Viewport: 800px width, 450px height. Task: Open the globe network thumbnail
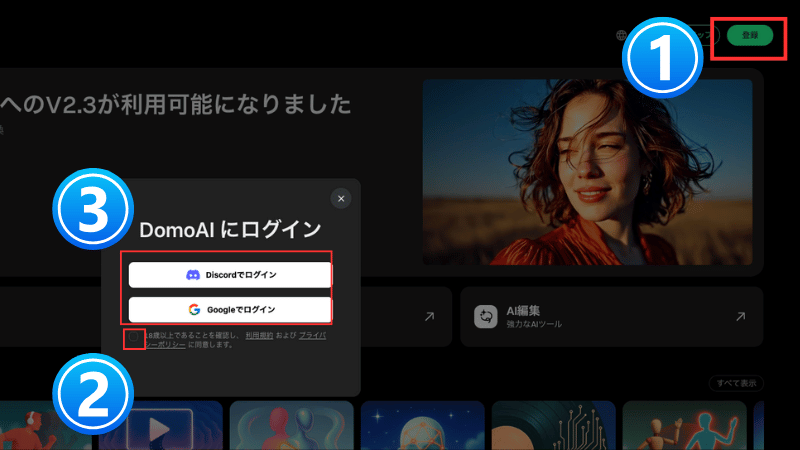[x=422, y=426]
